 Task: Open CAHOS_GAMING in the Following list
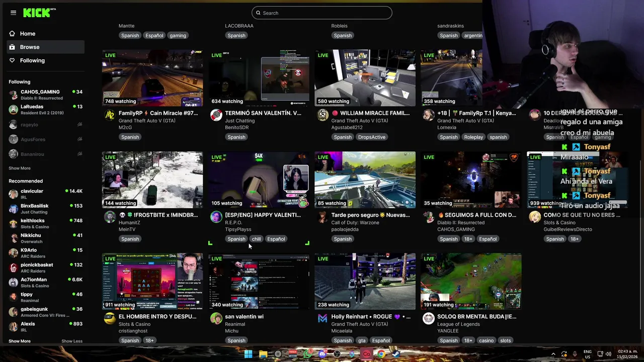pos(45,95)
